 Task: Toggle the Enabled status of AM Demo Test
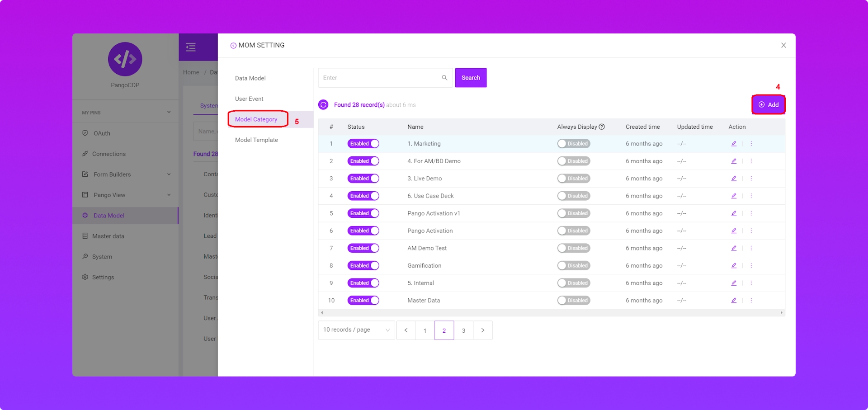[363, 248]
